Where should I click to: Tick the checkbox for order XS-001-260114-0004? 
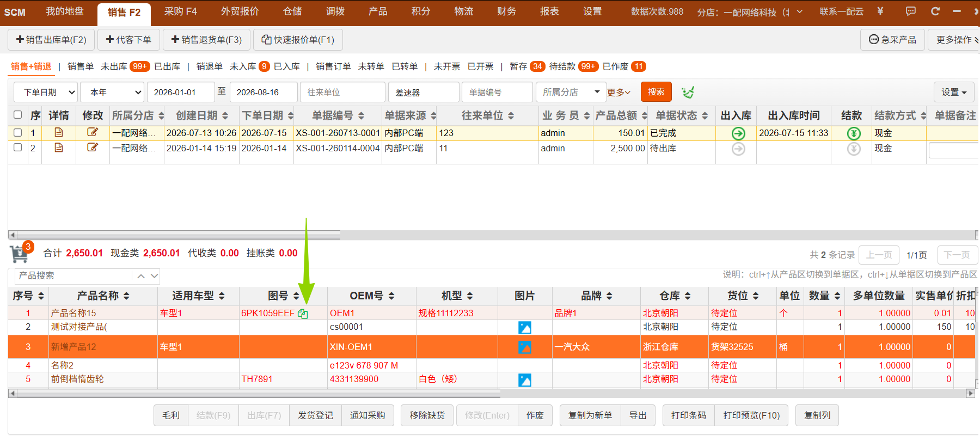tap(18, 148)
